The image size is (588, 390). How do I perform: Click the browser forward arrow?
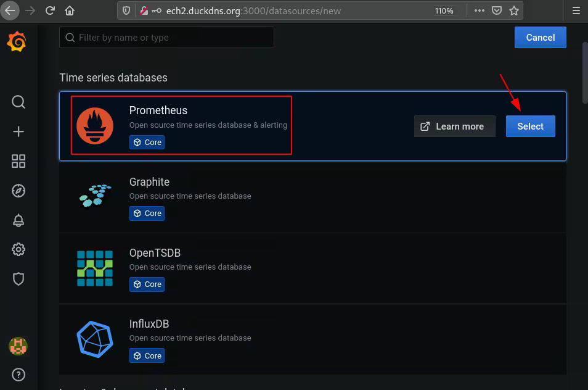click(x=30, y=10)
